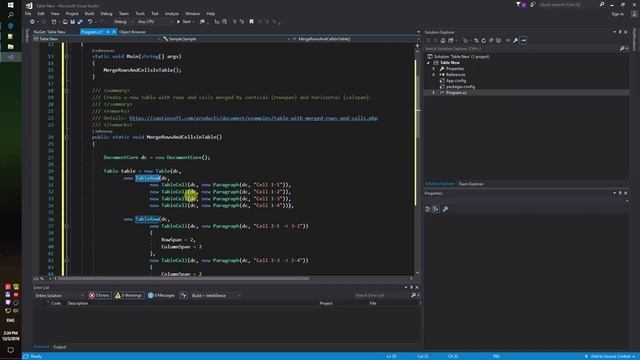Select packages.config in Solution Explorer
This screenshot has height=360, width=640.
pyautogui.click(x=460, y=87)
